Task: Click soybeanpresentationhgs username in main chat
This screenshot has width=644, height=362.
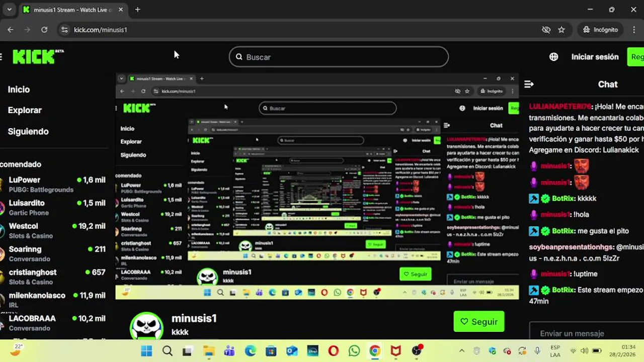Action: pyautogui.click(x=571, y=247)
